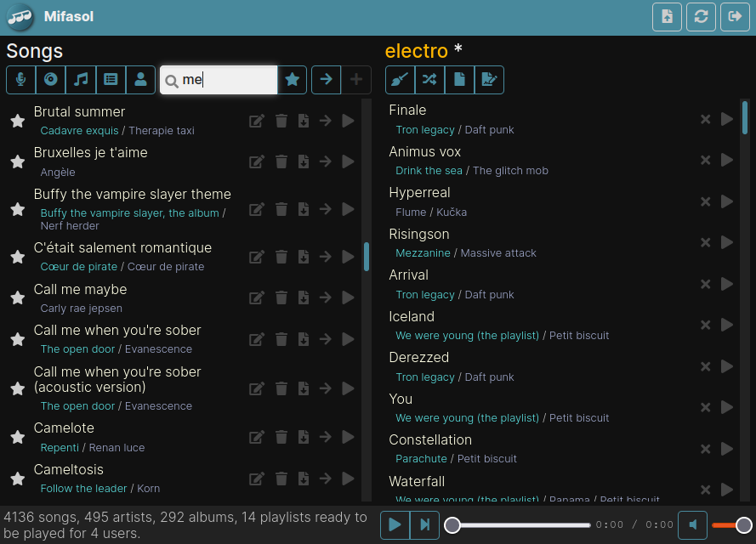Play the Call me when you're sober song
Screen dimensions: 756x544
348,339
